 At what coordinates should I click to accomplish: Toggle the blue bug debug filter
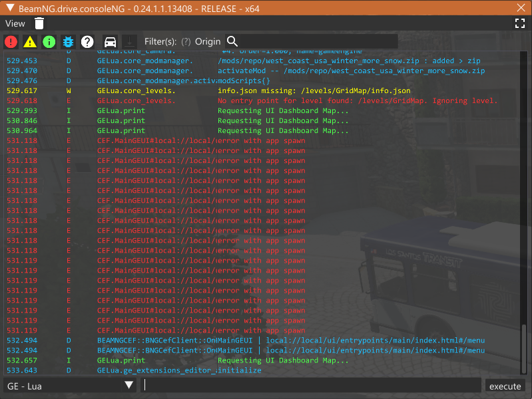pyautogui.click(x=68, y=42)
